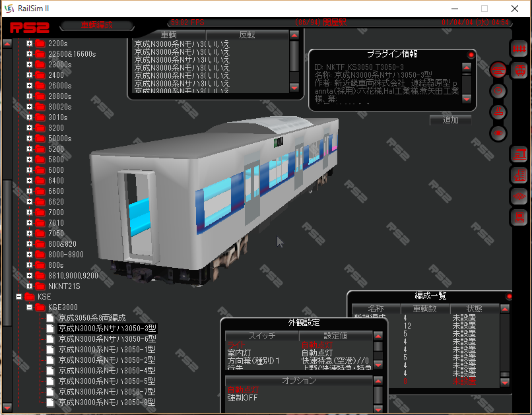532x415 pixels.
Task: Click the 設定値 column header
Action: [x=335, y=336]
